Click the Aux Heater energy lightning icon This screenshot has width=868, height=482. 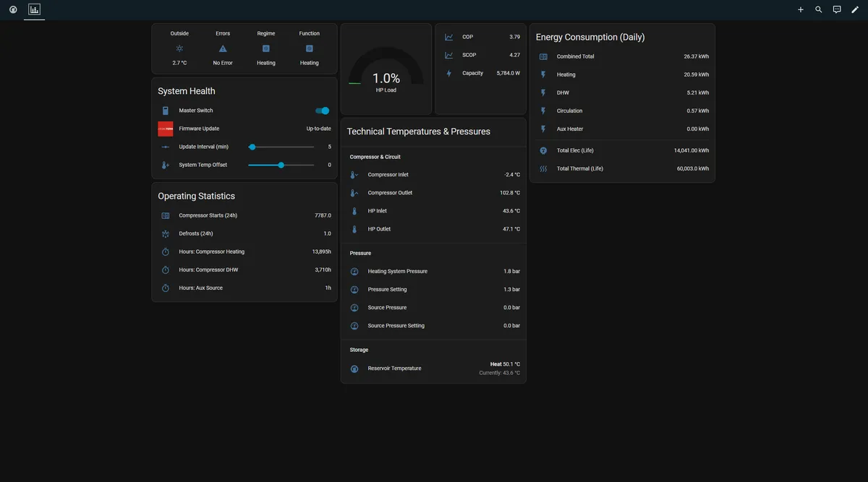pos(543,129)
